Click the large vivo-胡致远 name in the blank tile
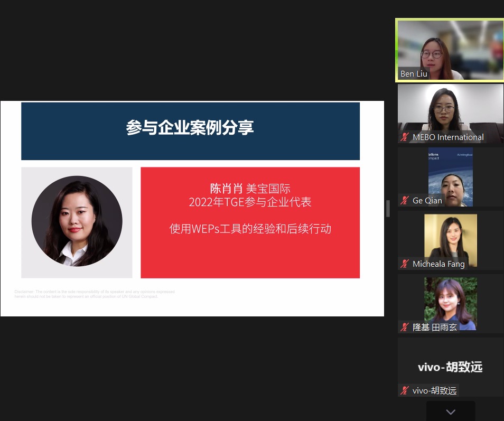 click(x=450, y=367)
